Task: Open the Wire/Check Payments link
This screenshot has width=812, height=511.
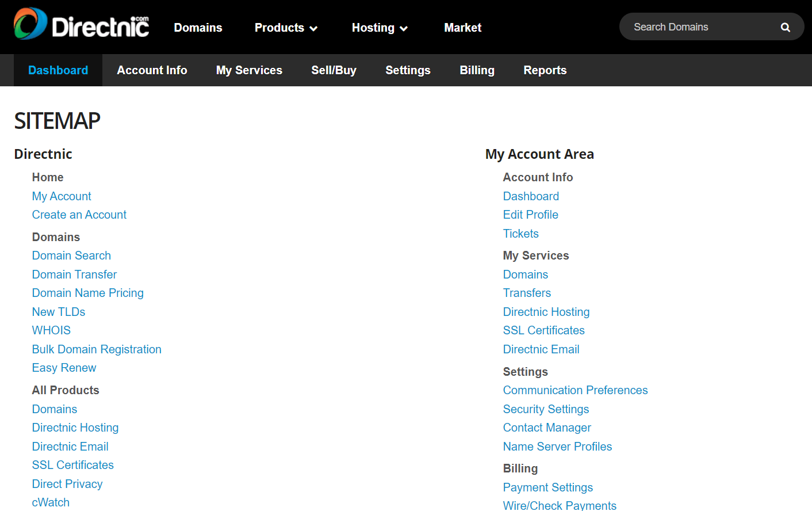Action: point(560,505)
